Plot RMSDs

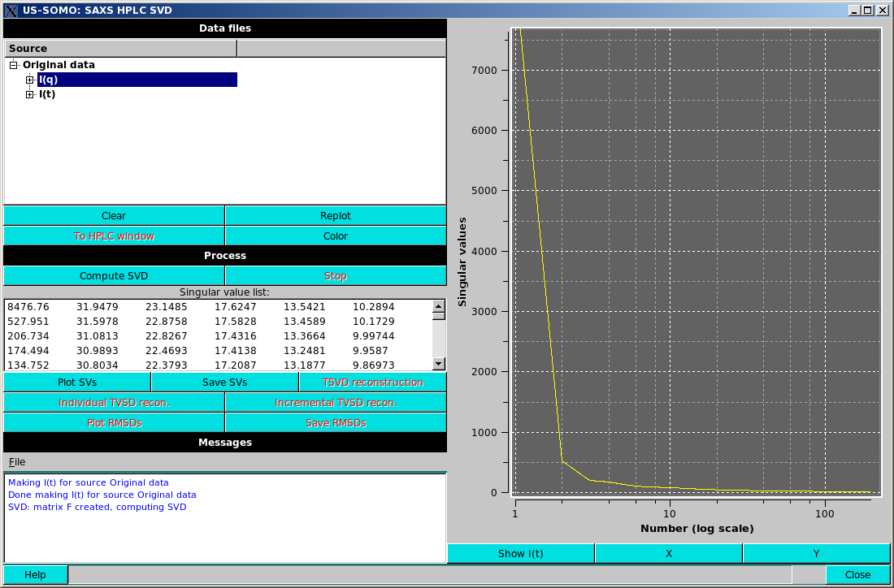click(114, 422)
